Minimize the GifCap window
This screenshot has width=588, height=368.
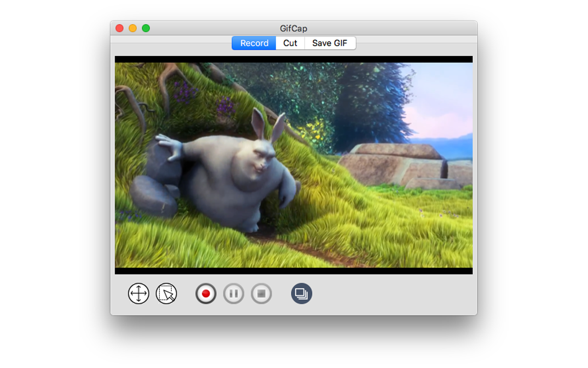(x=133, y=28)
